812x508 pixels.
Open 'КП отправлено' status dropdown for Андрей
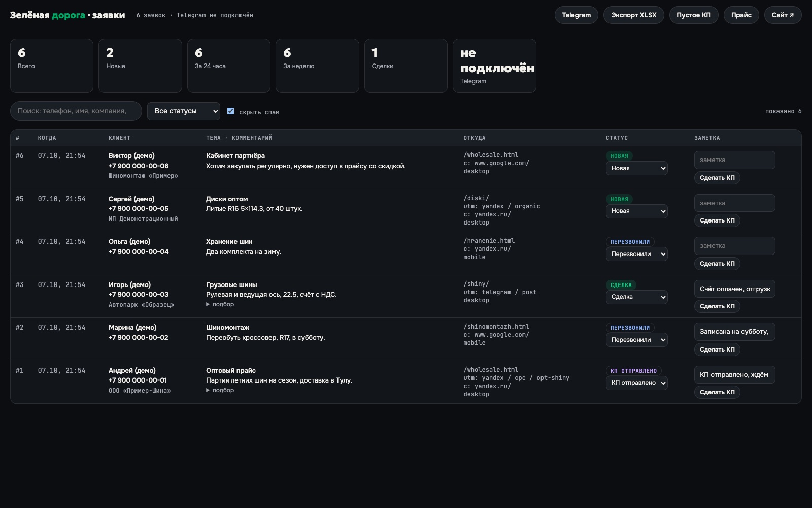(636, 383)
